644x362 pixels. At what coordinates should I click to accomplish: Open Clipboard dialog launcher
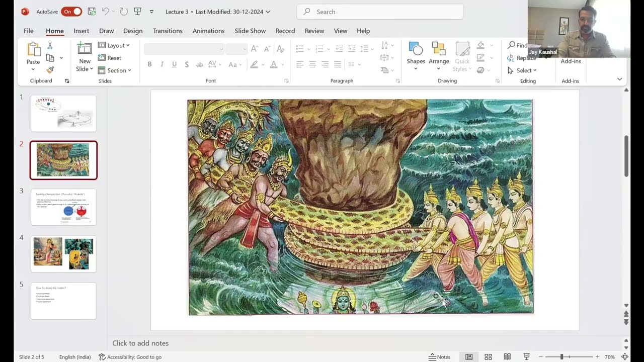[x=67, y=81]
